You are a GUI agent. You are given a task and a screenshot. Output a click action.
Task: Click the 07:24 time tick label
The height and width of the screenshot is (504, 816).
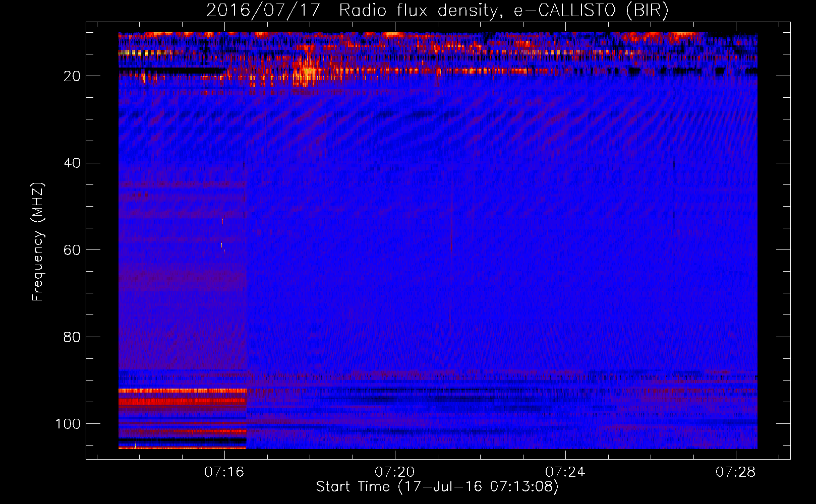pyautogui.click(x=565, y=472)
